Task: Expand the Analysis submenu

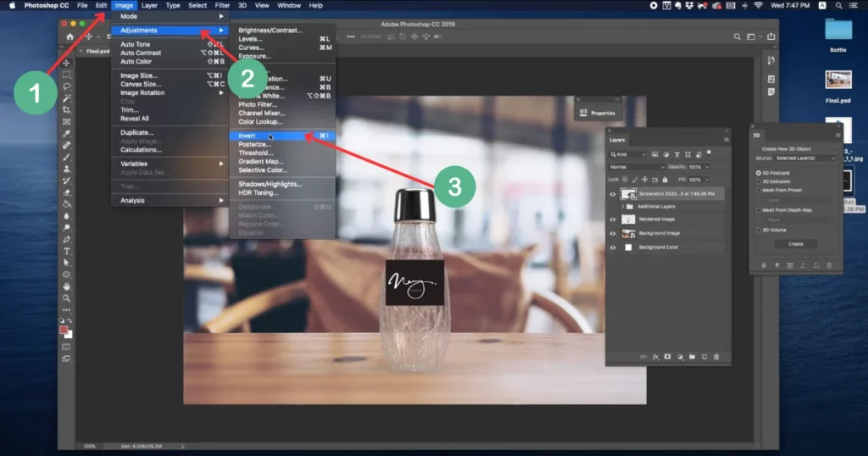Action: pyautogui.click(x=171, y=200)
